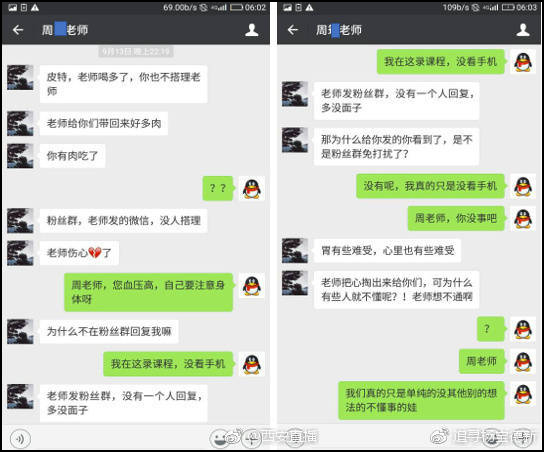The height and width of the screenshot is (452, 544).
Task: Tap the back arrow in the left chat header
Action: (18, 30)
